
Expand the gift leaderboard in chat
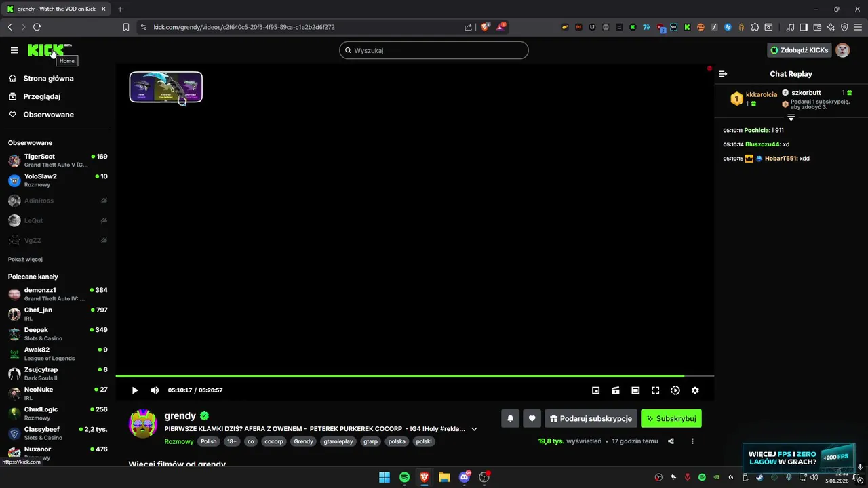(791, 117)
